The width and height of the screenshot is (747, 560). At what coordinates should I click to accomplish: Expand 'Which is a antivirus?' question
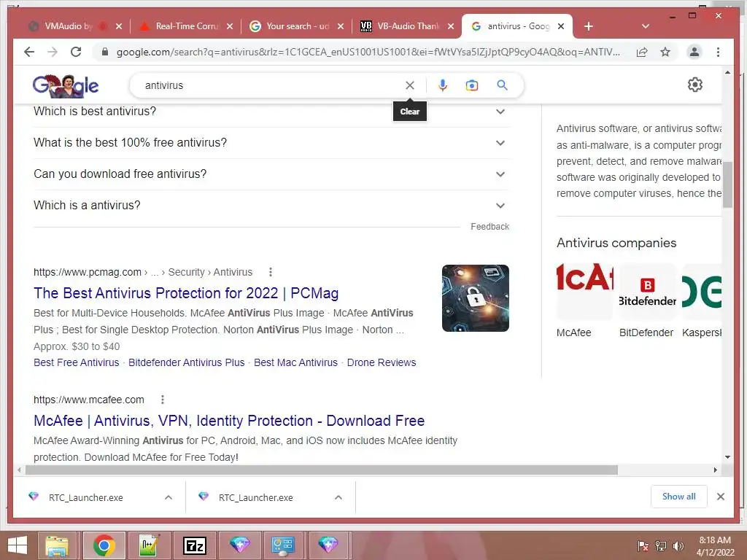[x=271, y=206]
